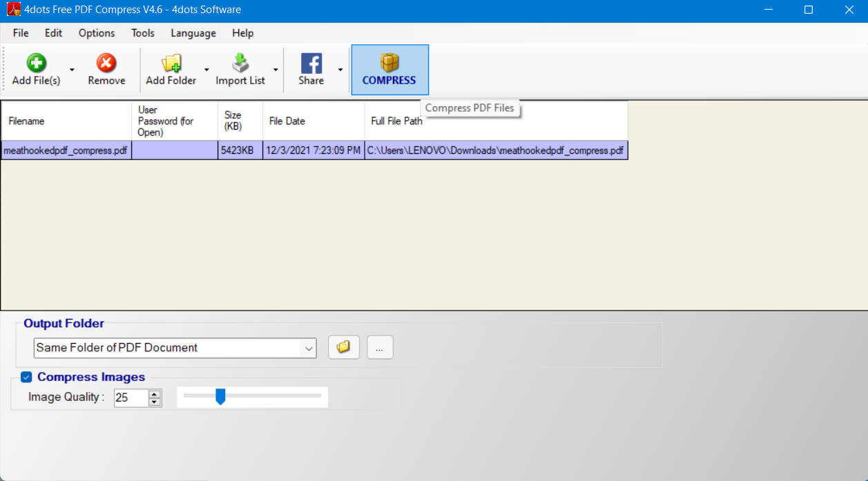Click the Filename column header
The image size is (868, 481).
coord(66,121)
